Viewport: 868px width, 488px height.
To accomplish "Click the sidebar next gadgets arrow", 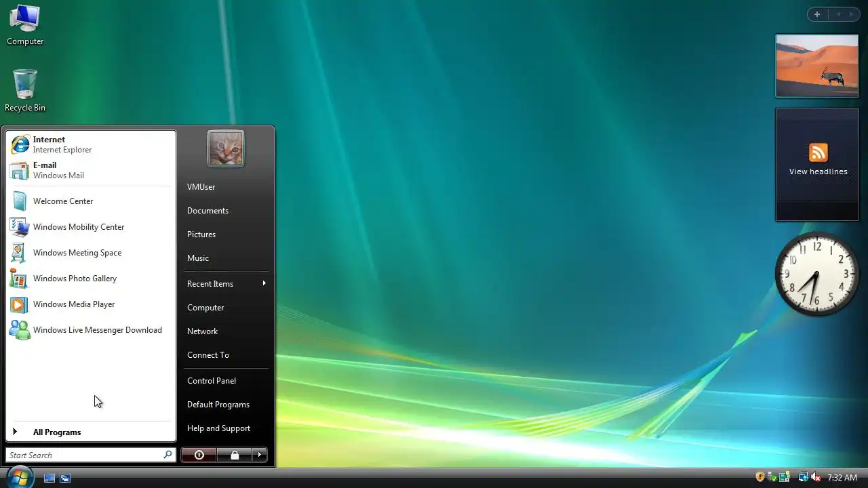I will point(852,14).
